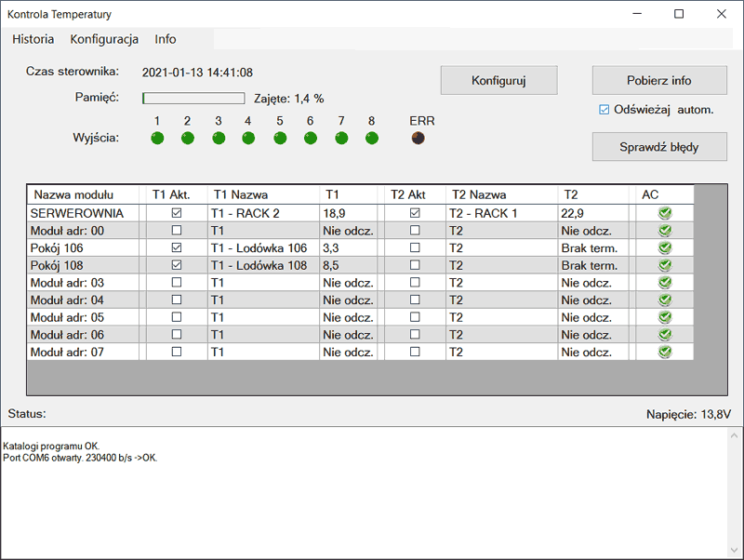The image size is (744, 560).
Task: Open the Historia menu
Action: coord(33,39)
